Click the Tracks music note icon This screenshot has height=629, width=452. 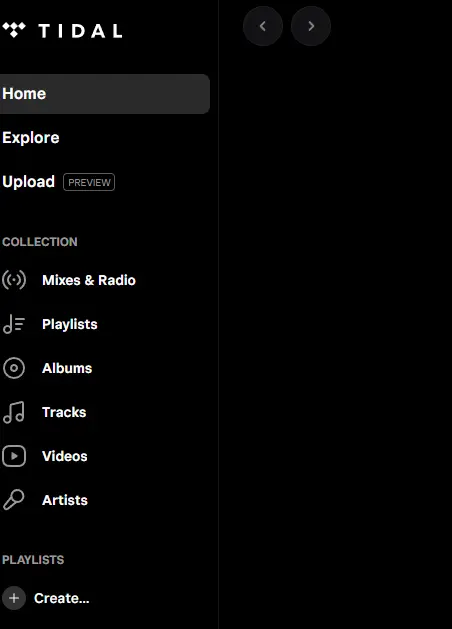click(x=14, y=412)
